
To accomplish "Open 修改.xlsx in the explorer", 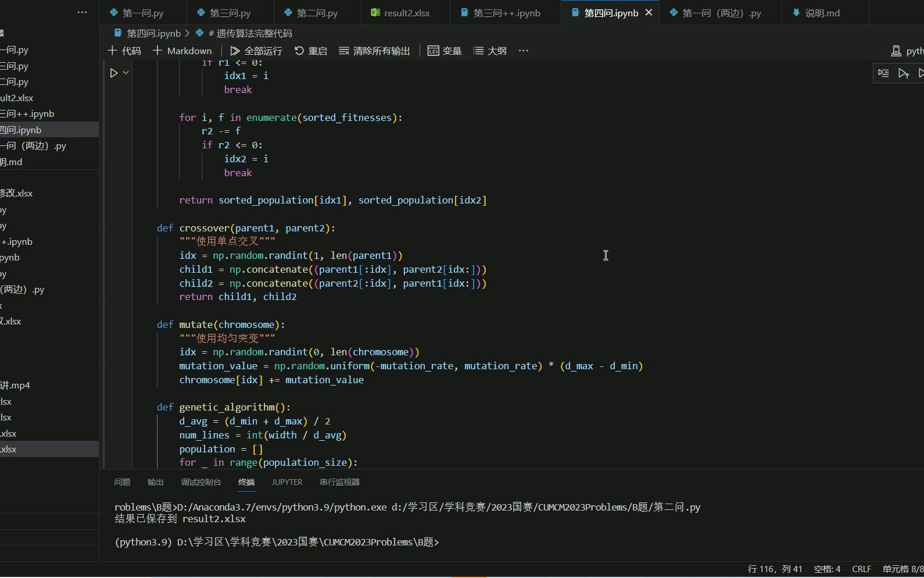I will click(x=49, y=193).
